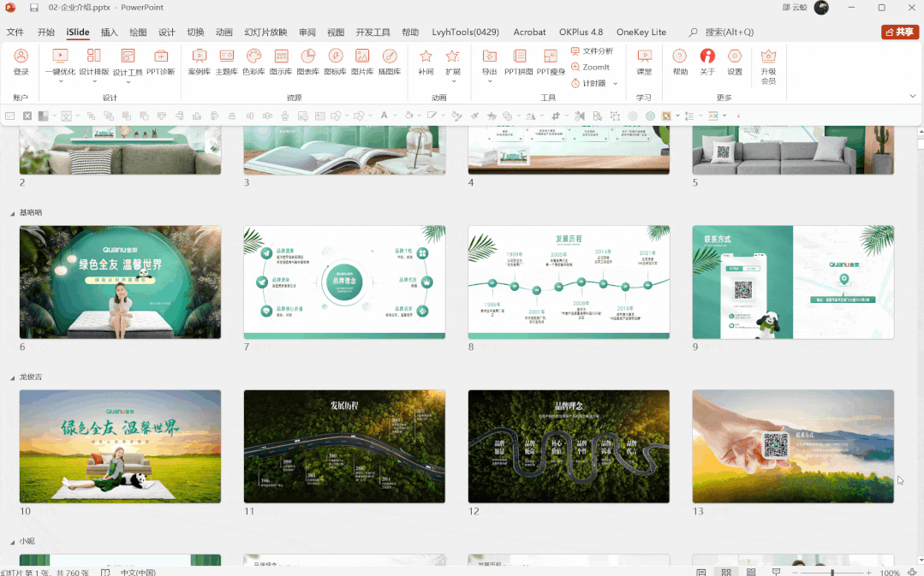The height and width of the screenshot is (576, 924).
Task: Select slide 9 联系方式 thumbnail
Action: click(793, 282)
